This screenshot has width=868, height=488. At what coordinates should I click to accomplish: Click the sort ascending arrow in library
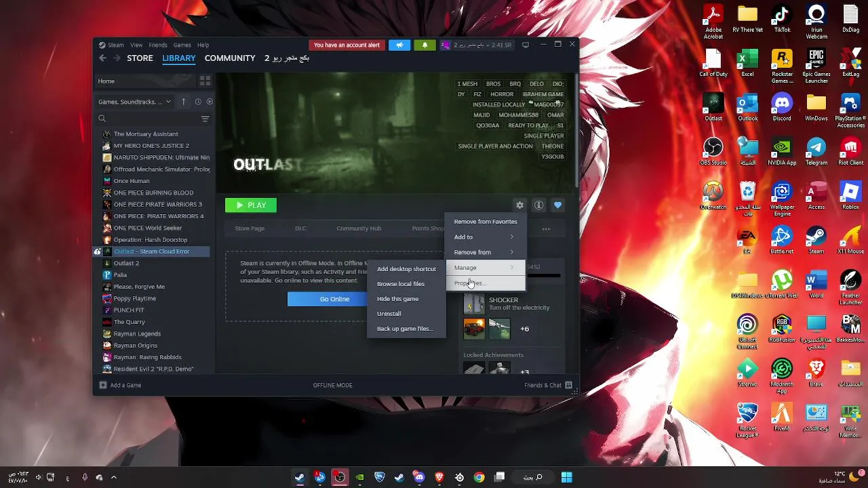(x=183, y=102)
